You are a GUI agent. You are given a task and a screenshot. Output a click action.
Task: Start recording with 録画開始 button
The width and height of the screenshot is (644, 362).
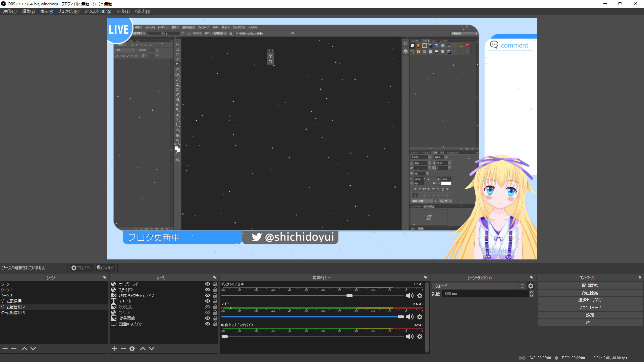tap(590, 293)
